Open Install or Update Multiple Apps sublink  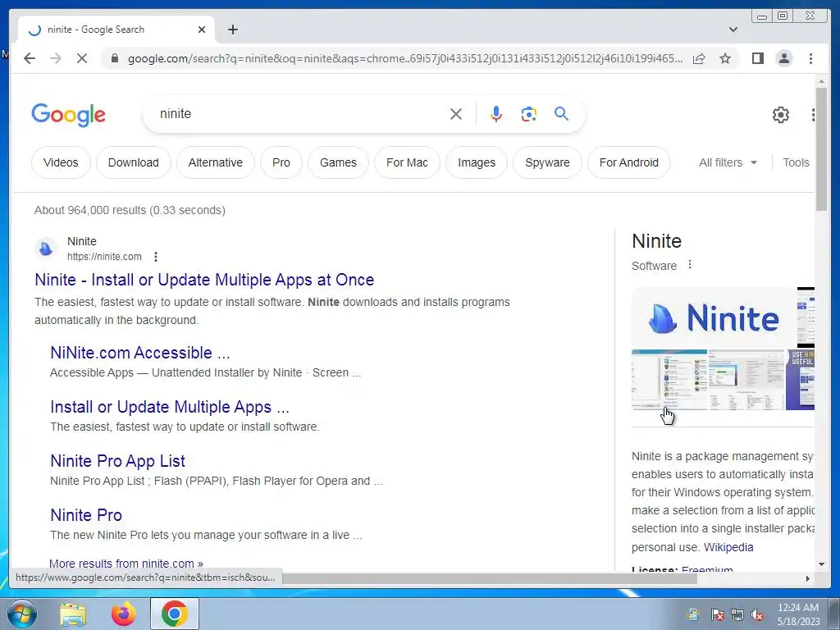pyautogui.click(x=170, y=407)
